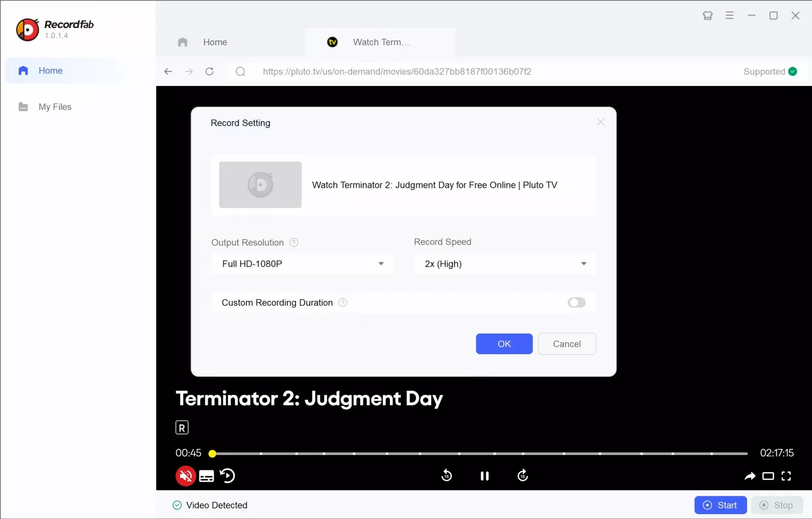Click the green Supported checkmark icon
Screen dimensions: 812x519
tap(793, 72)
